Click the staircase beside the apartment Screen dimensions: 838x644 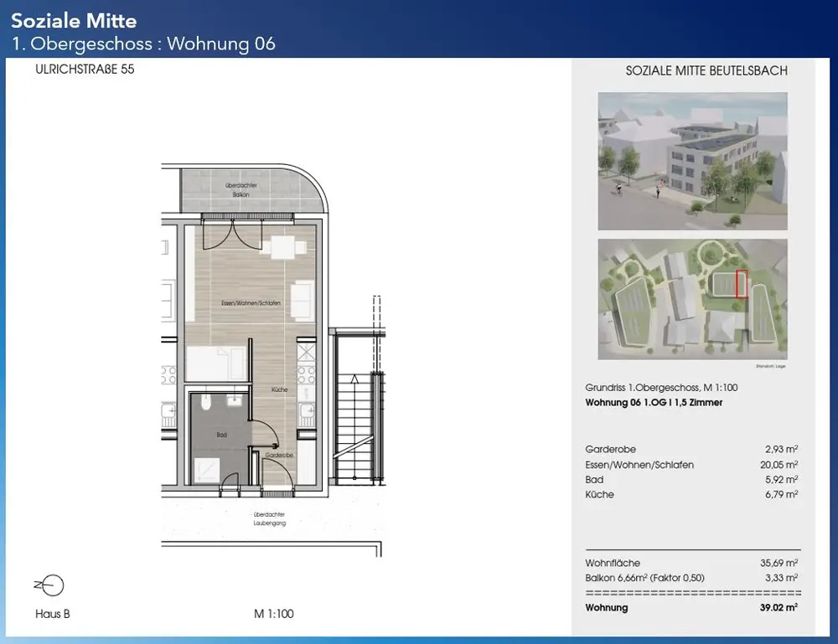pos(356,410)
